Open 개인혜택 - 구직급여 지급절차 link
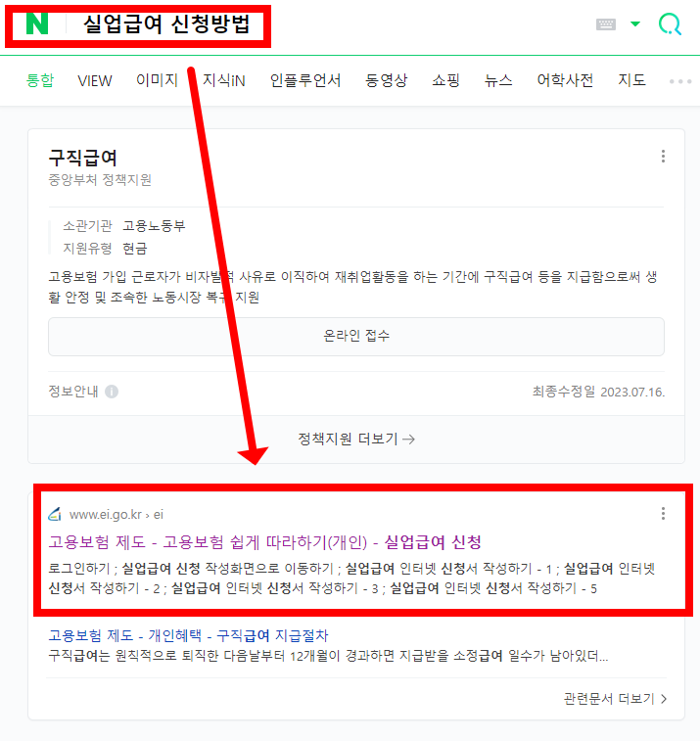Screen dimensions: 700x741 188,635
